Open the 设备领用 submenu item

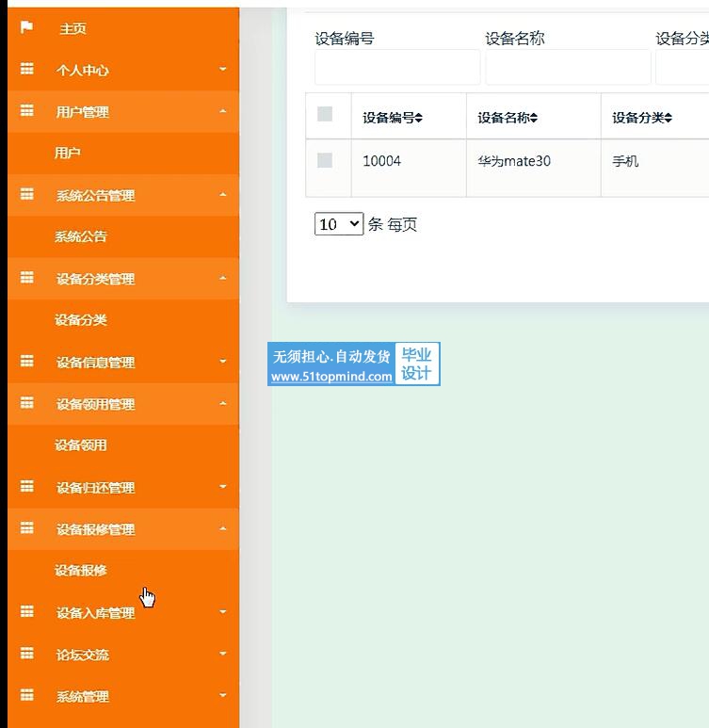(81, 445)
